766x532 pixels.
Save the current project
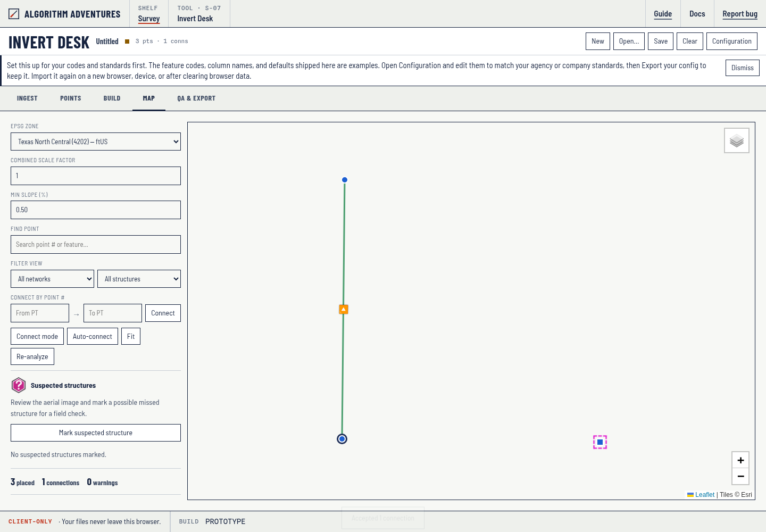click(661, 41)
